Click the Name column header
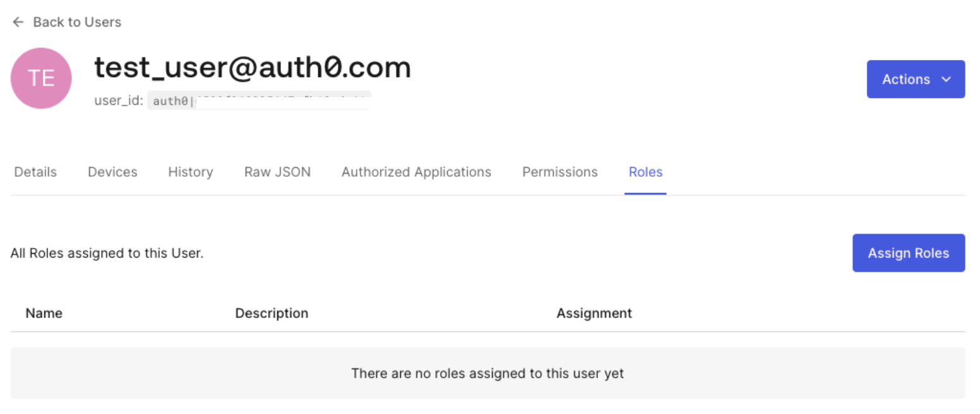 44,312
